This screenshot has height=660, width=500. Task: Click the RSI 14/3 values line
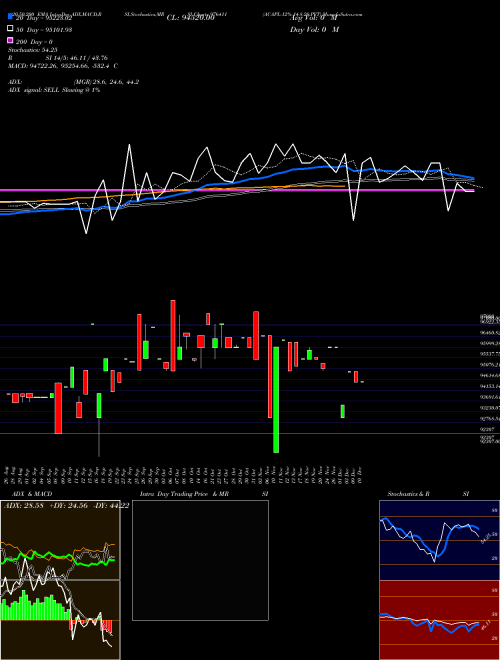(x=58, y=58)
